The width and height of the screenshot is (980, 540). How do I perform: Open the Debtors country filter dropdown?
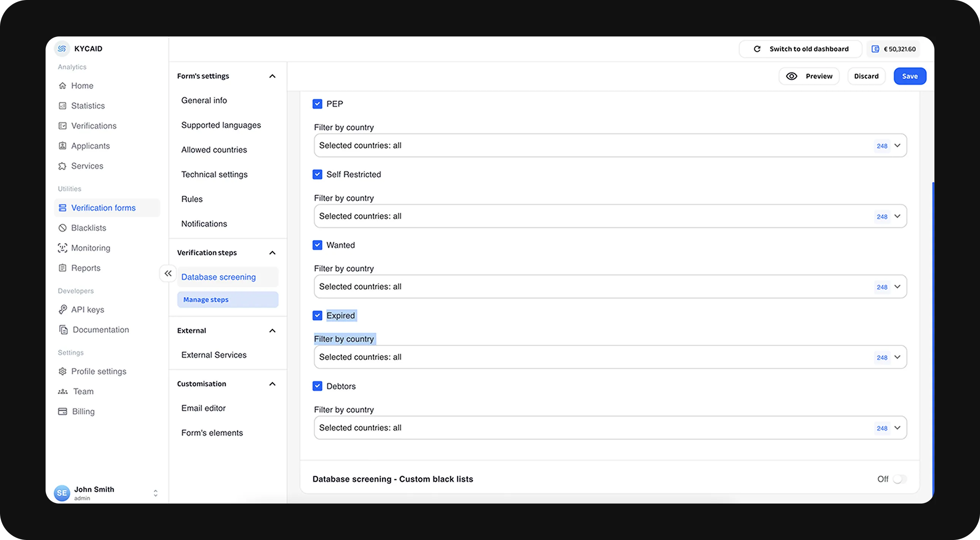coord(610,428)
